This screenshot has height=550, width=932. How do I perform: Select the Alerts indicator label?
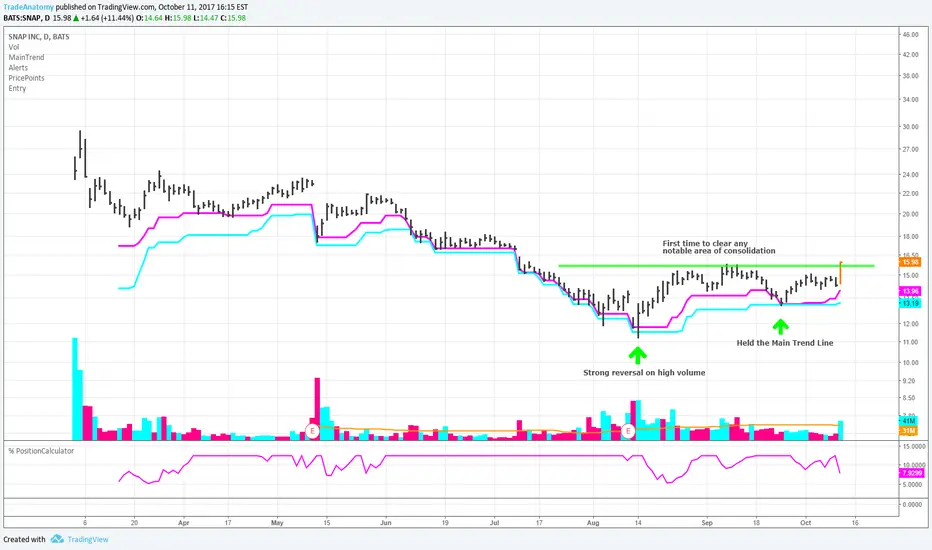(18, 68)
